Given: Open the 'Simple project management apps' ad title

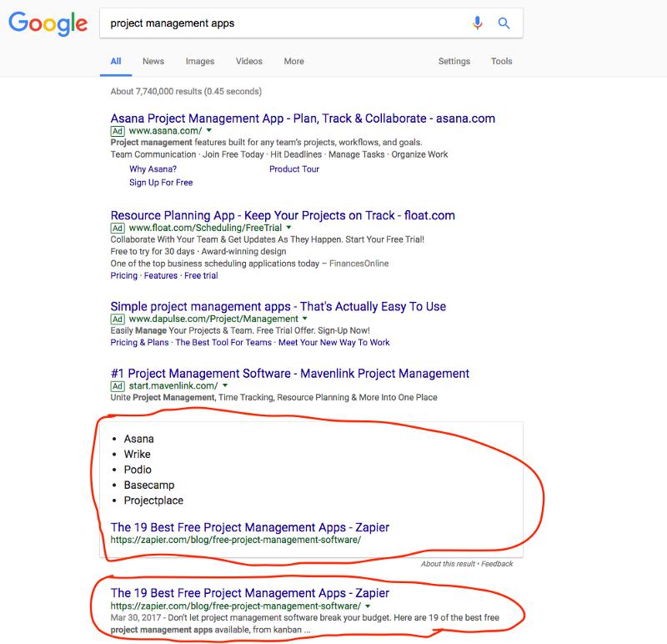Looking at the screenshot, I should click(278, 306).
